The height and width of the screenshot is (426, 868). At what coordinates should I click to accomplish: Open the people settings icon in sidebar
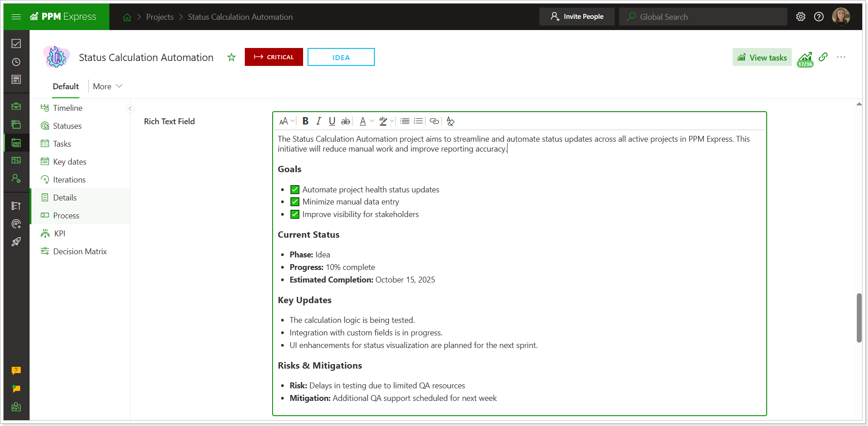16,178
